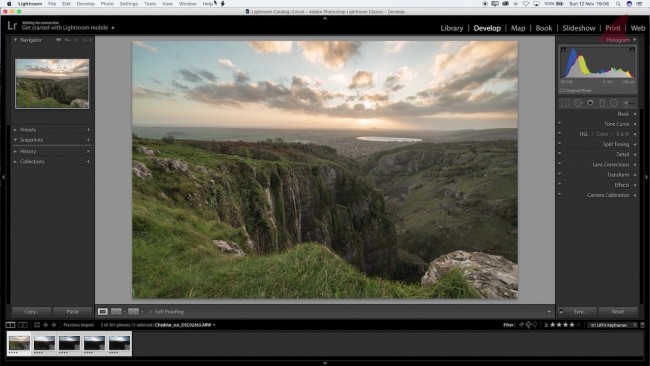Toggle the Split Toning panel switch
The height and width of the screenshot is (366, 650).
pos(560,143)
